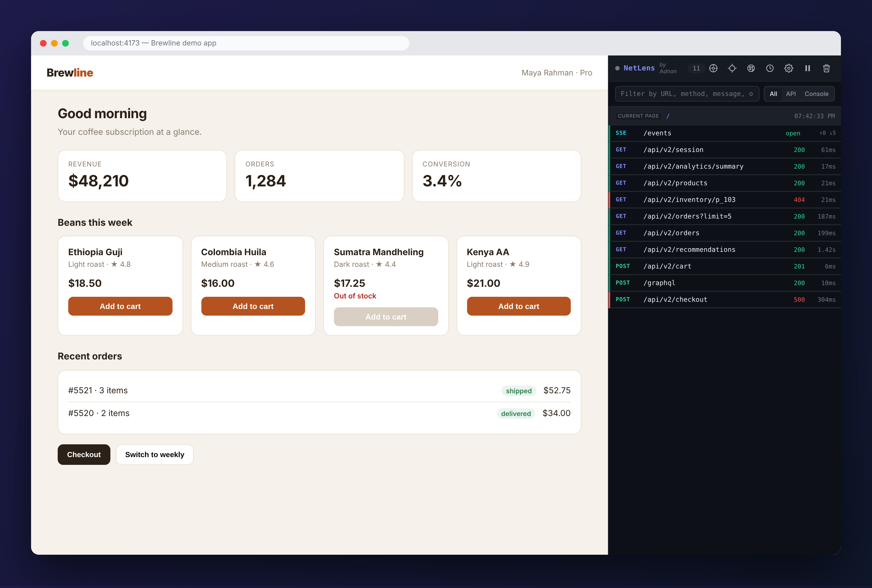The image size is (872, 588).
Task: Click the ORDERS 1,284 card
Action: tap(319, 176)
